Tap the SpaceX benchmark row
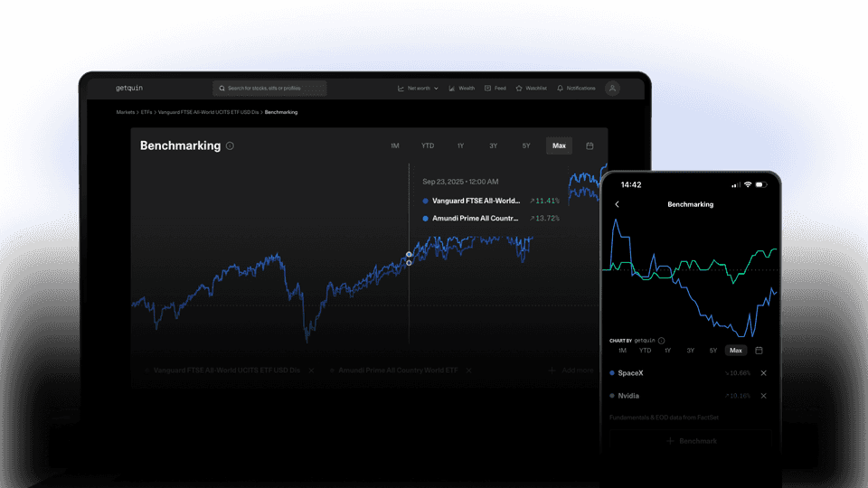868x488 pixels. (688, 373)
